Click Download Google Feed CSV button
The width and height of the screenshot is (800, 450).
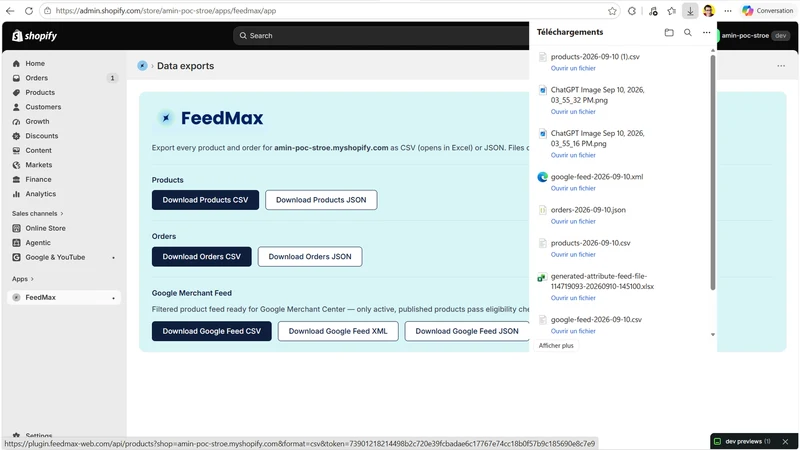point(212,331)
